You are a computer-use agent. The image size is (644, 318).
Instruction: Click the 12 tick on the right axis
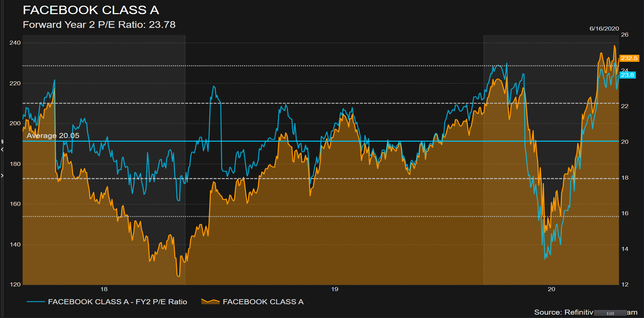(x=625, y=284)
